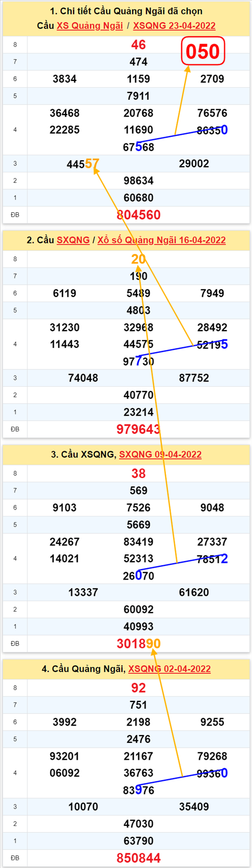Click the number 35409
Viewport: 252px width, 868px height.
tap(194, 807)
